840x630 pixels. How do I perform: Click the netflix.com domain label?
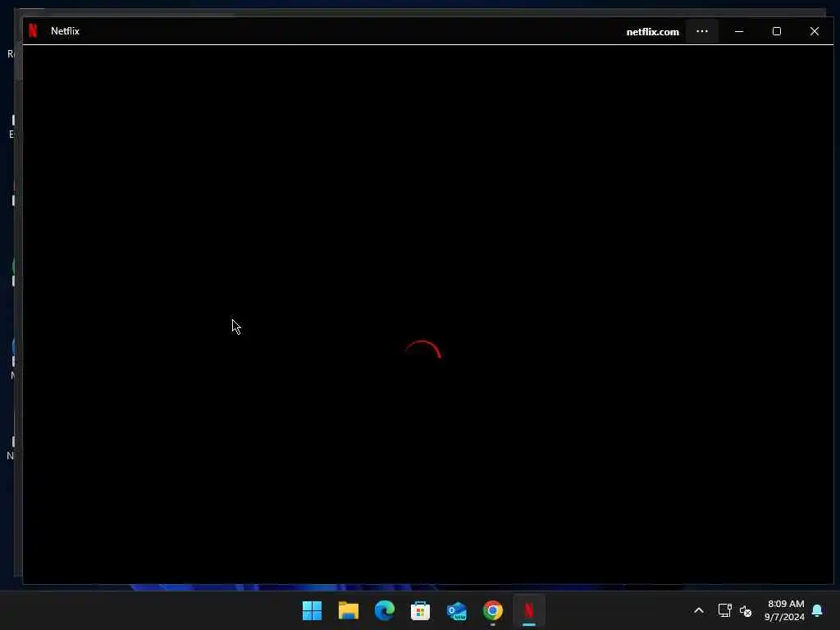click(x=652, y=32)
